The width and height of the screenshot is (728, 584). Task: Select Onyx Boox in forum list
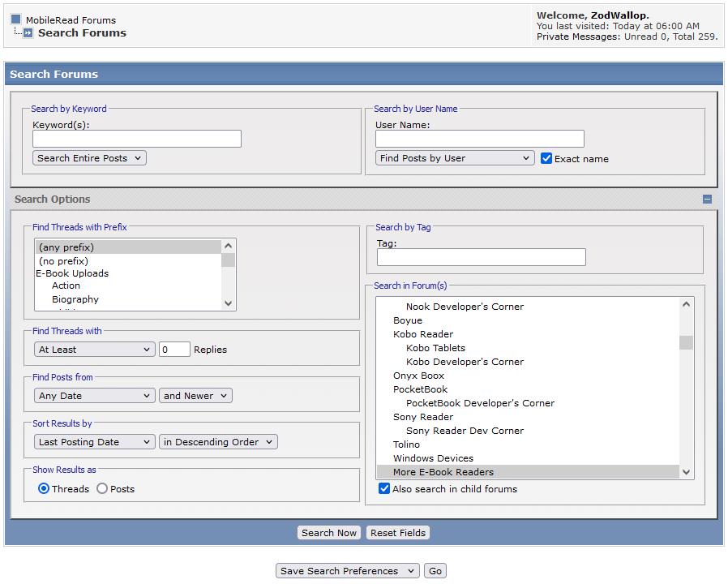tap(528, 376)
